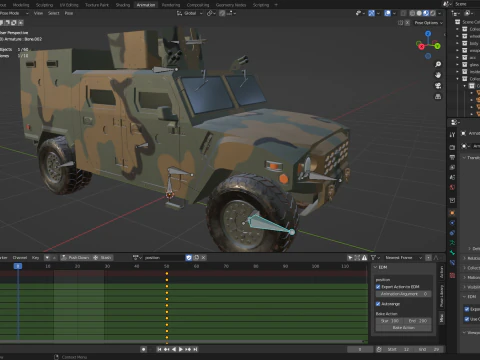Viewport: 480px width, 360px height.
Task: Toggle Export Action to EDM checkbox
Action: (x=378, y=287)
